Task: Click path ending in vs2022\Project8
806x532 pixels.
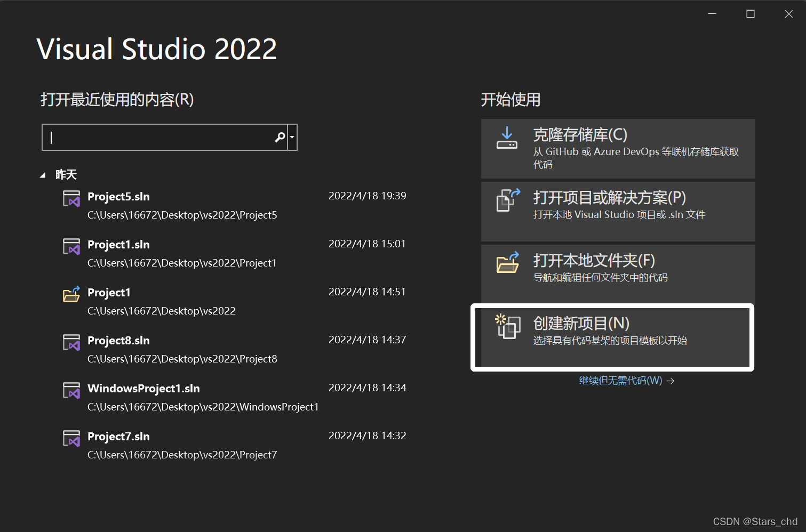Action: pyautogui.click(x=182, y=359)
